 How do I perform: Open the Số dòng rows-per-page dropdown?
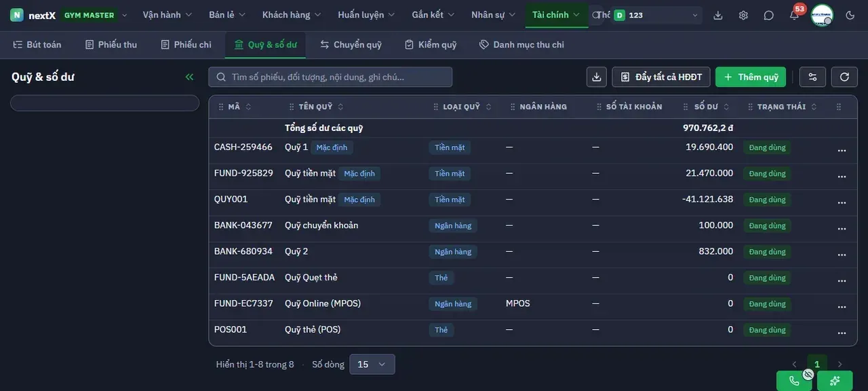[x=372, y=365]
